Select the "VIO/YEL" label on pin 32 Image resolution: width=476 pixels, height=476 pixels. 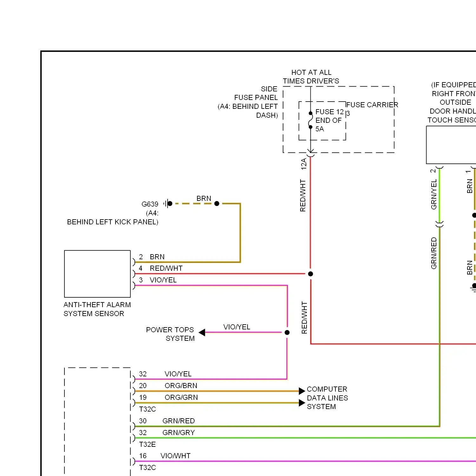click(x=178, y=374)
